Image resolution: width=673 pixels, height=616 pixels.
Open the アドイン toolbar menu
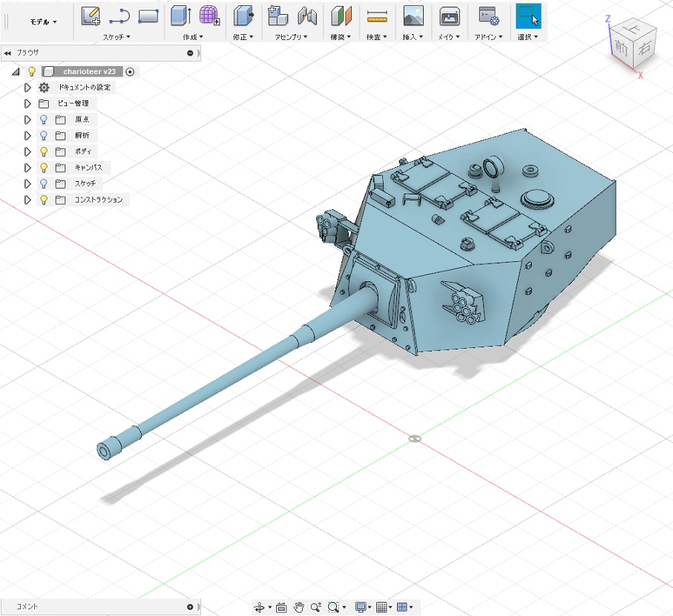[x=489, y=37]
